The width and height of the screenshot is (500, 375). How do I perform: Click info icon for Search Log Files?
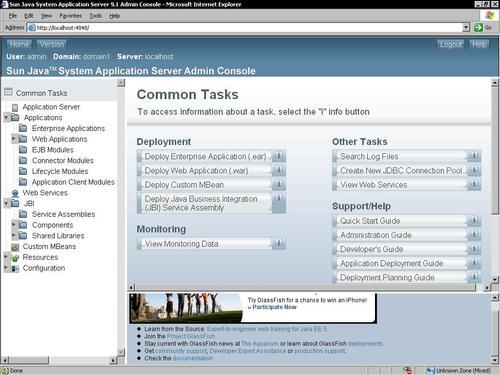(x=474, y=156)
